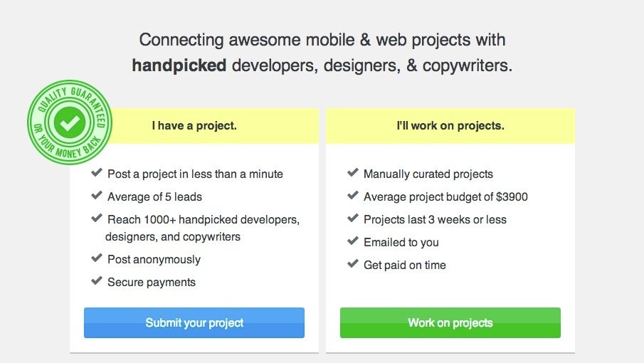Image resolution: width=644 pixels, height=363 pixels.
Task: Click the 'Get paid on time' text
Action: click(x=405, y=265)
